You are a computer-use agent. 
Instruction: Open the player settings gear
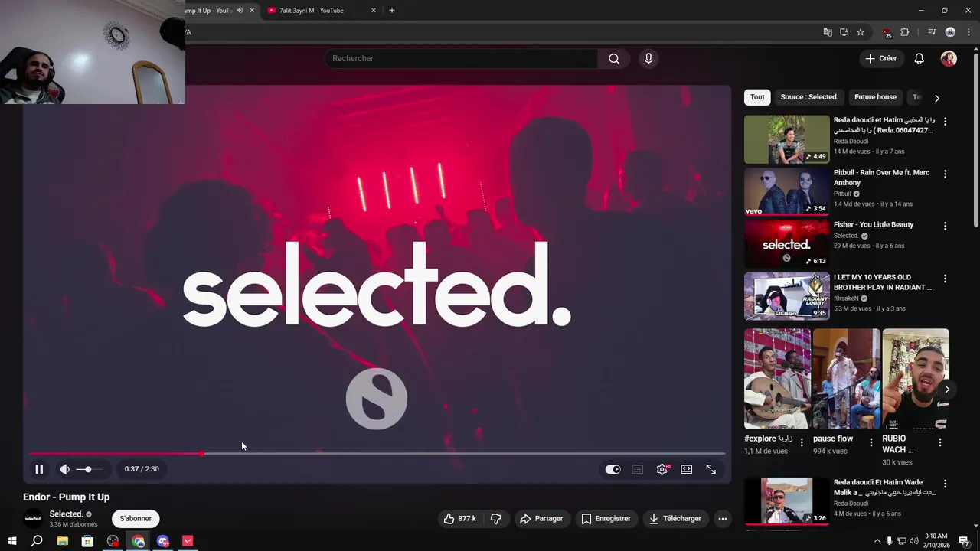pos(662,469)
